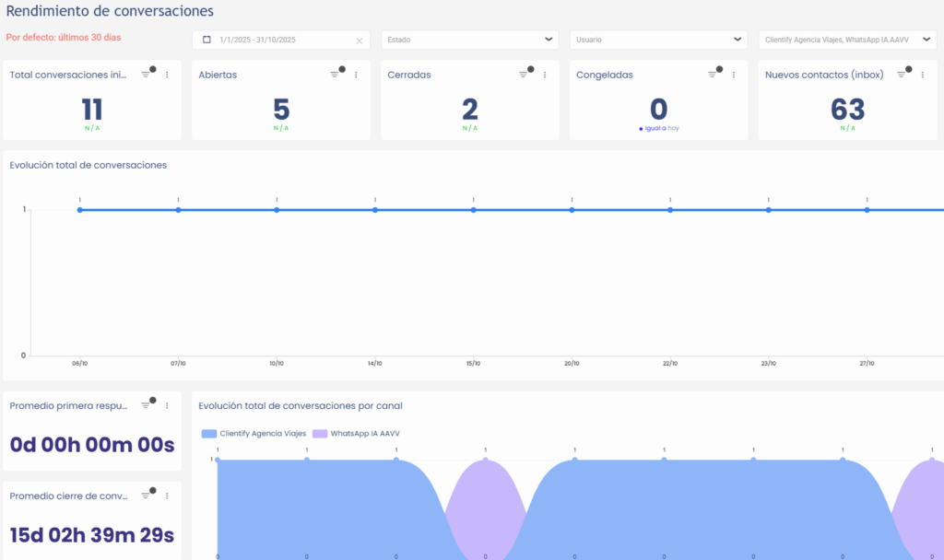Image resolution: width=944 pixels, height=560 pixels.
Task: Open three-dot menu on Abiertas card
Action: [356, 75]
